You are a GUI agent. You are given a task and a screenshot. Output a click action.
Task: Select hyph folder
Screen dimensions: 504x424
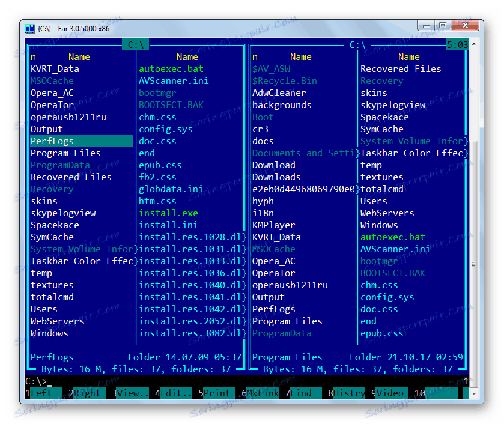pos(263,201)
